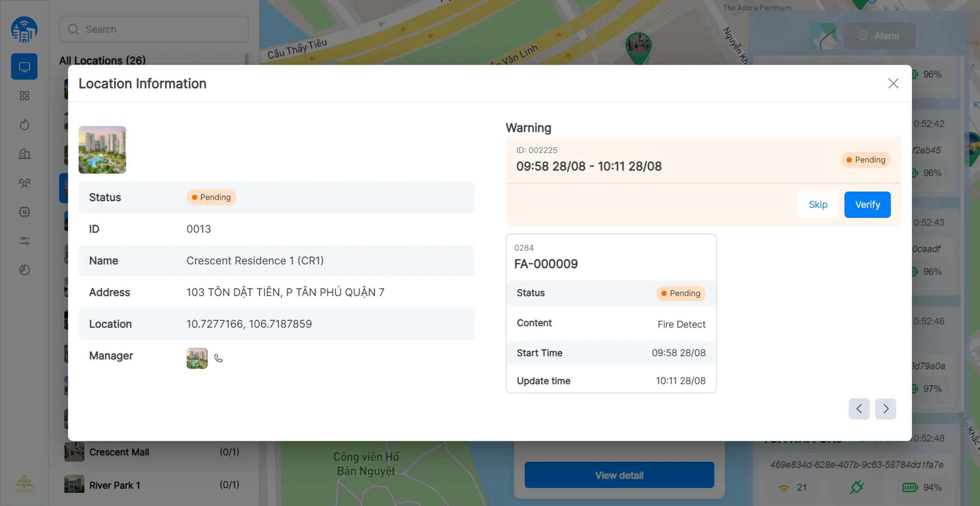Click the Skip button

click(818, 204)
